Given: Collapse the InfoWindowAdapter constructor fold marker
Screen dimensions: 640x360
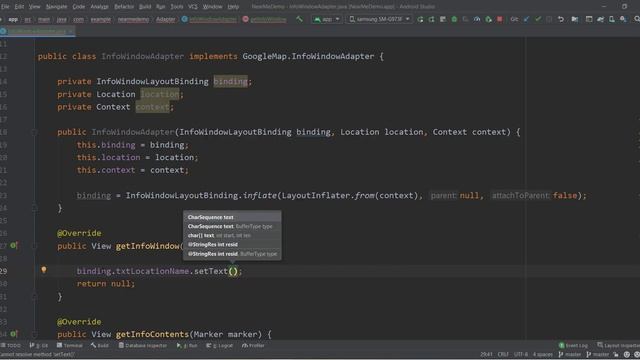Looking at the screenshot, I should coord(35,132).
